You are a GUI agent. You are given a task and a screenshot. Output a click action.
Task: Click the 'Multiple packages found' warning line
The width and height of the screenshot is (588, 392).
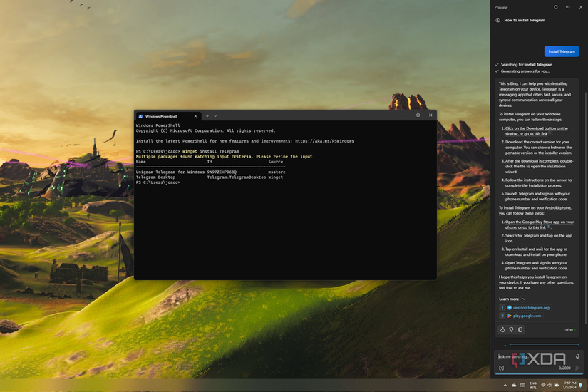[225, 157]
